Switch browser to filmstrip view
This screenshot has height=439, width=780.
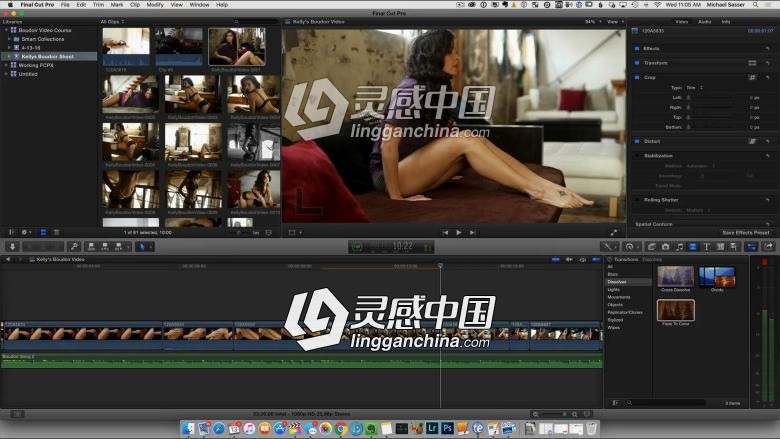(43, 232)
